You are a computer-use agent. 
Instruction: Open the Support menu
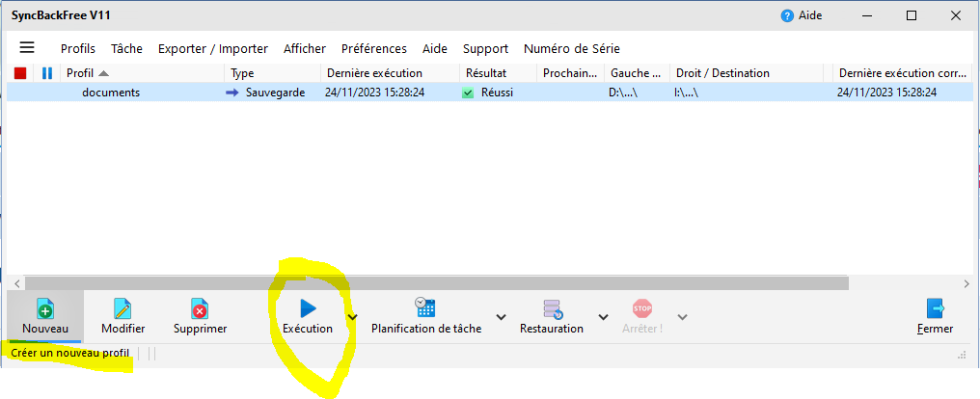pos(485,49)
